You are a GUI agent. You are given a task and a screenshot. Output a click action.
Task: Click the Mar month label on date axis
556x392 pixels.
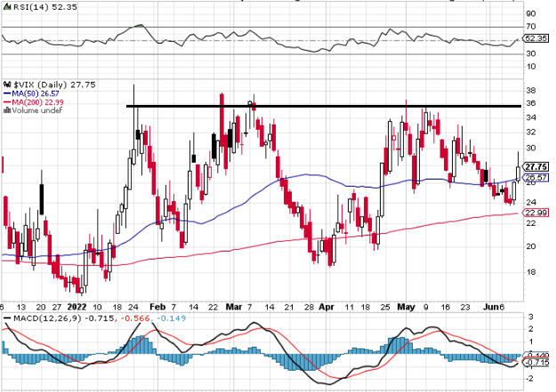tap(234, 307)
